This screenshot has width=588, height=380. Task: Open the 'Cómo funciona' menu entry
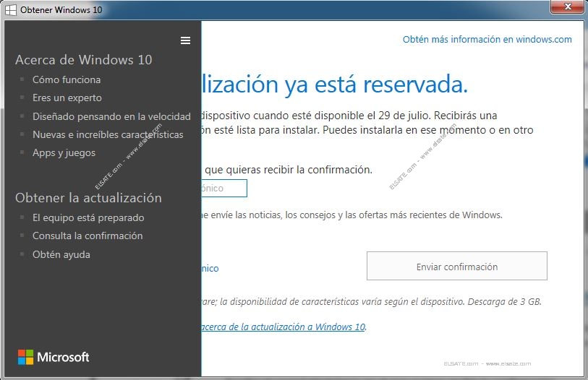pyautogui.click(x=67, y=79)
